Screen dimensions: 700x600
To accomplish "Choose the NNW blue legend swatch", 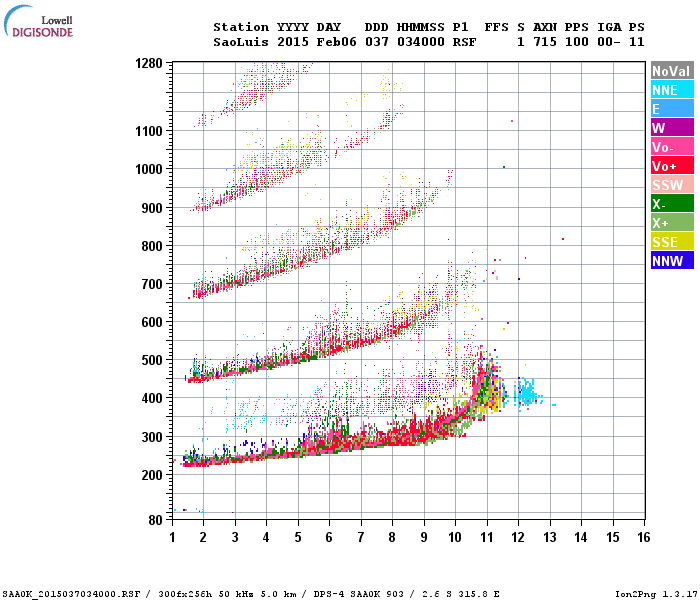I will pos(672,260).
